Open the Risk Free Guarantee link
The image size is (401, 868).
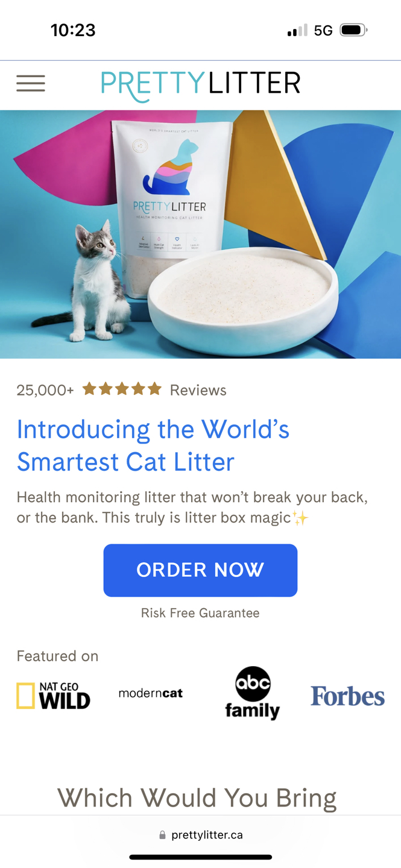200,613
